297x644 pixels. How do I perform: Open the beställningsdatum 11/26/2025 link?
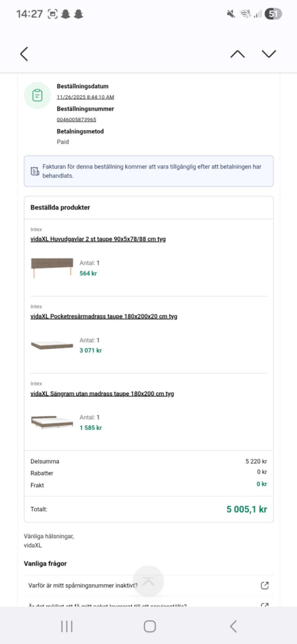click(x=85, y=97)
